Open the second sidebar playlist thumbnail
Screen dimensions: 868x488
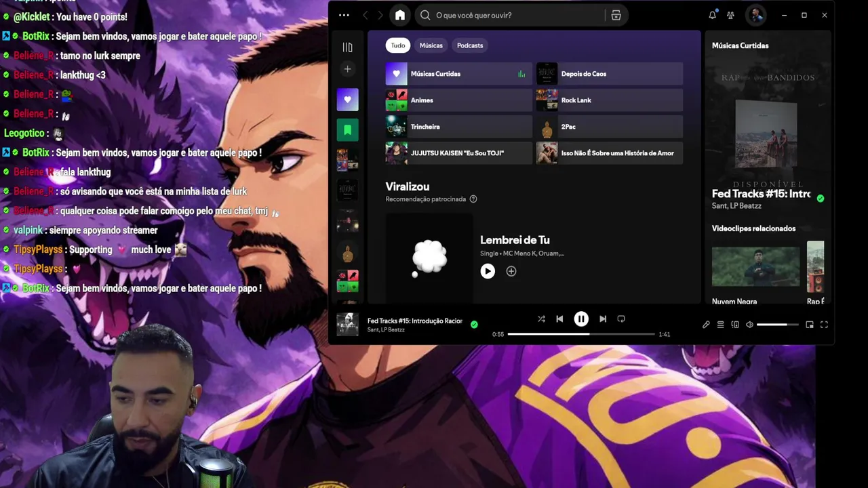pyautogui.click(x=347, y=190)
